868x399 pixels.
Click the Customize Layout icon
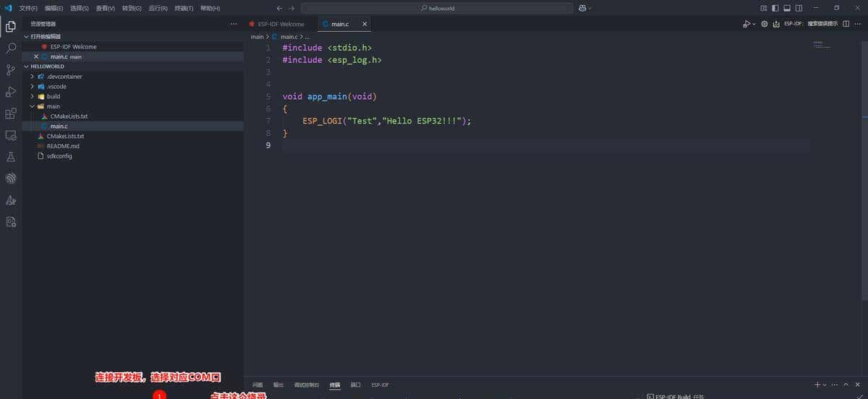point(764,8)
